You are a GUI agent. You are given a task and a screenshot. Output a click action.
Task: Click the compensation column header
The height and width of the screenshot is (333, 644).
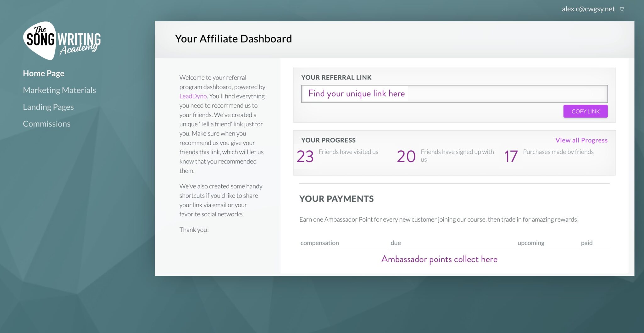pyautogui.click(x=319, y=243)
